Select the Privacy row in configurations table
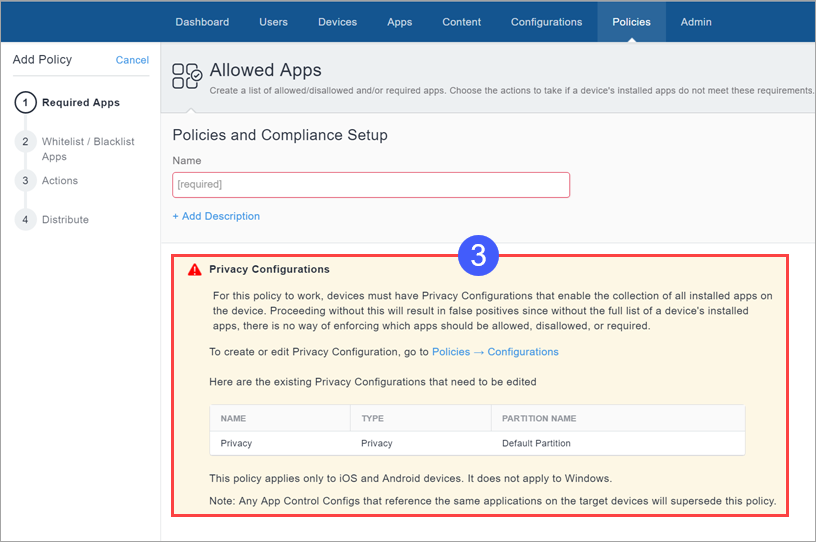This screenshot has height=542, width=816. tap(477, 443)
